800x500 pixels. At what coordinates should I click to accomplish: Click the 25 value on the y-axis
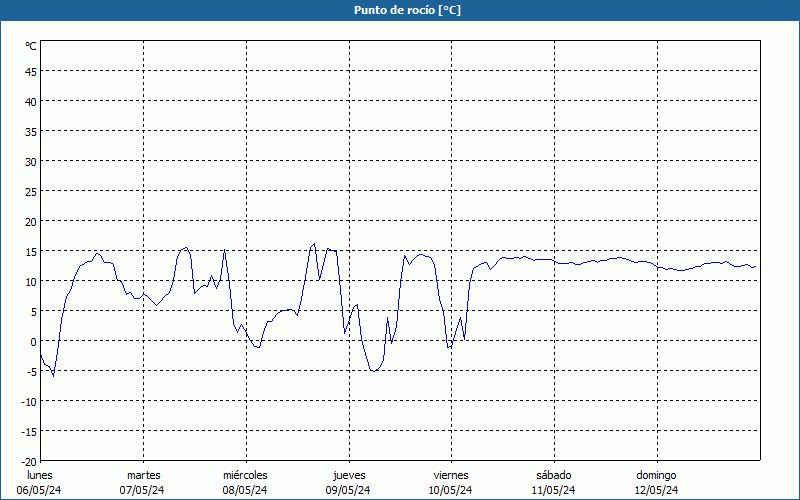click(31, 192)
